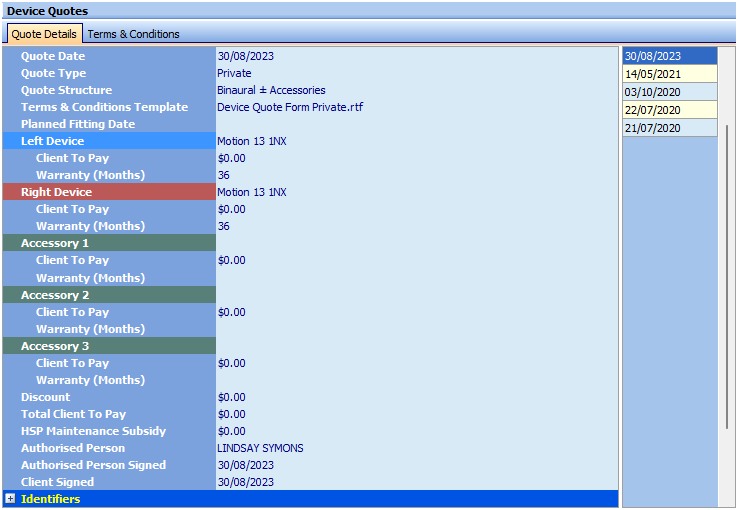Image resolution: width=738 pixels, height=510 pixels.
Task: Switch to the Quote Details tab
Action: (44, 34)
